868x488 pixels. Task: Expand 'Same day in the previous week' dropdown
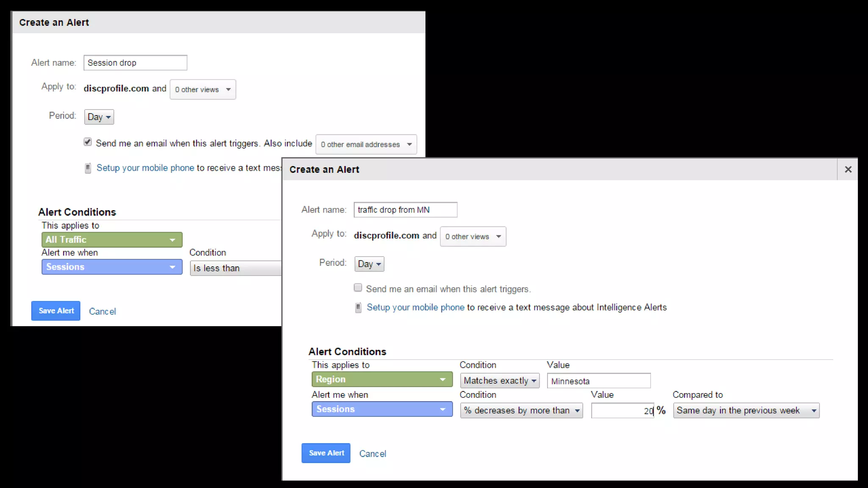click(x=746, y=410)
